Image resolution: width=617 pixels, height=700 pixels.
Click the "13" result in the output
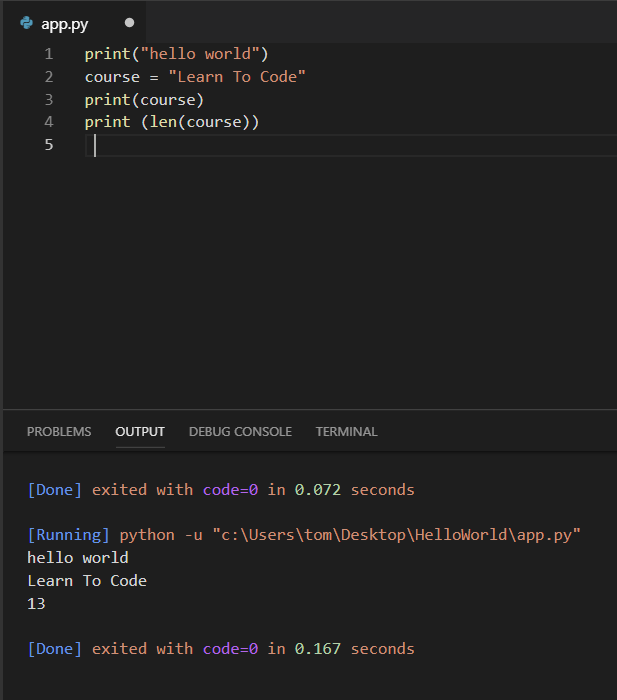[x=36, y=604]
